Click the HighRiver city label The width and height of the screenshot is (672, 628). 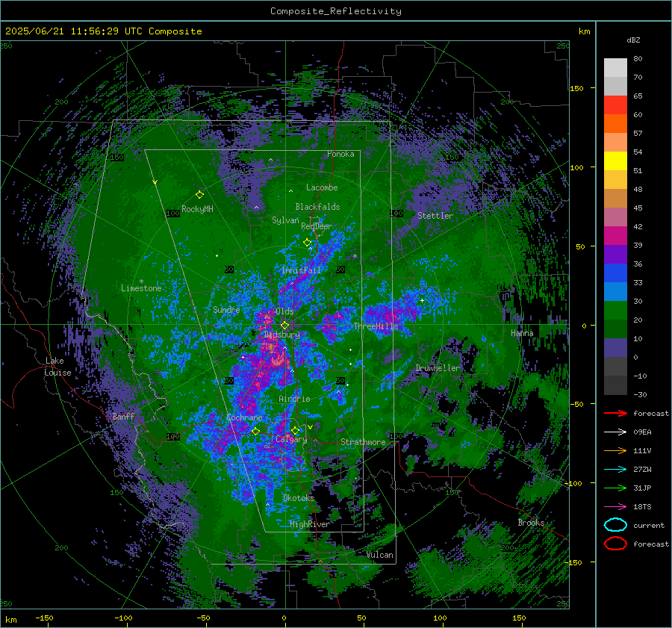pyautogui.click(x=310, y=524)
